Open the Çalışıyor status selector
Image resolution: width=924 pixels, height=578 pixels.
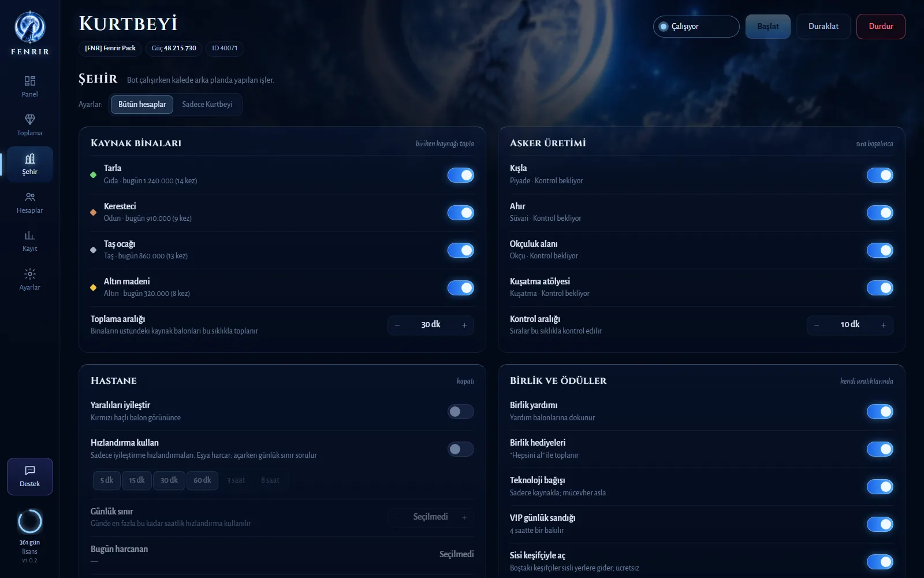(696, 27)
